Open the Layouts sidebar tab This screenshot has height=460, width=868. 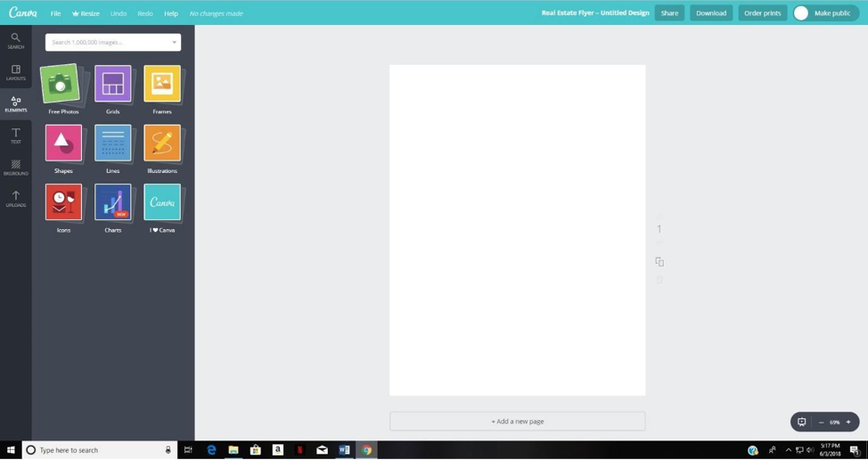click(x=15, y=72)
